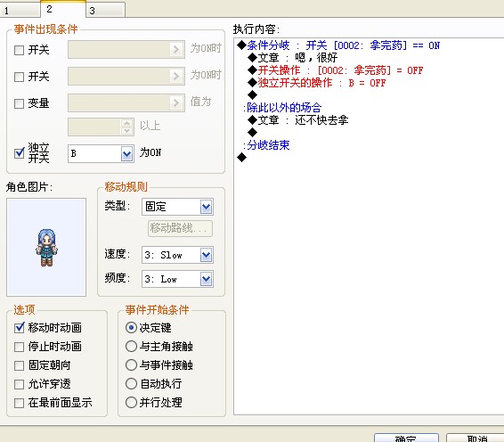The image size is (504, 442).
Task: Select 与主角接触 trigger radio button
Action: (x=131, y=347)
